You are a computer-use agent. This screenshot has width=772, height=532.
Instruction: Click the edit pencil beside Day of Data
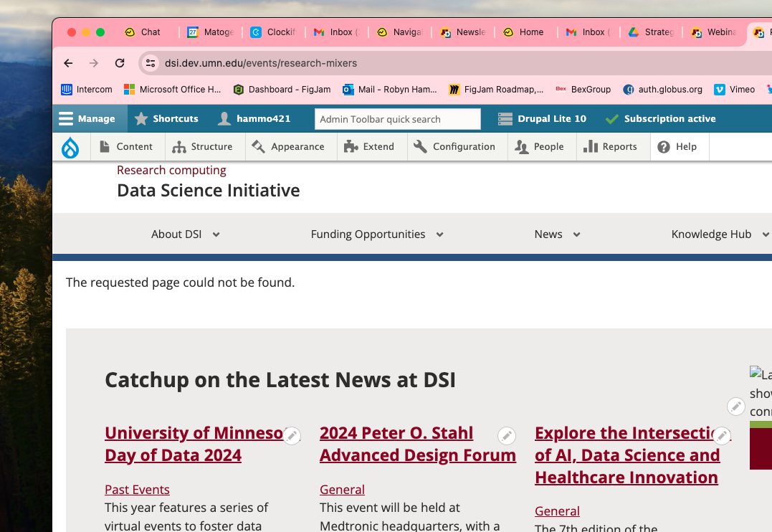tap(291, 435)
